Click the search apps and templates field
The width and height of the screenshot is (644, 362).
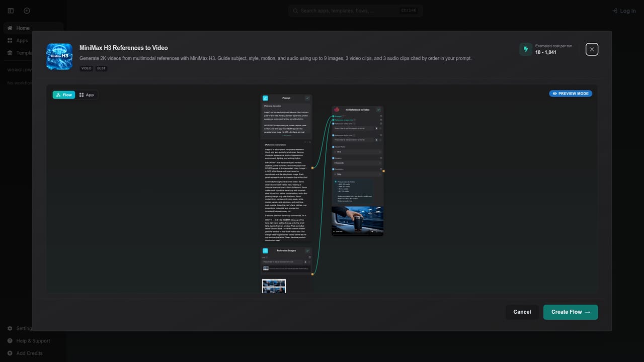tap(355, 11)
